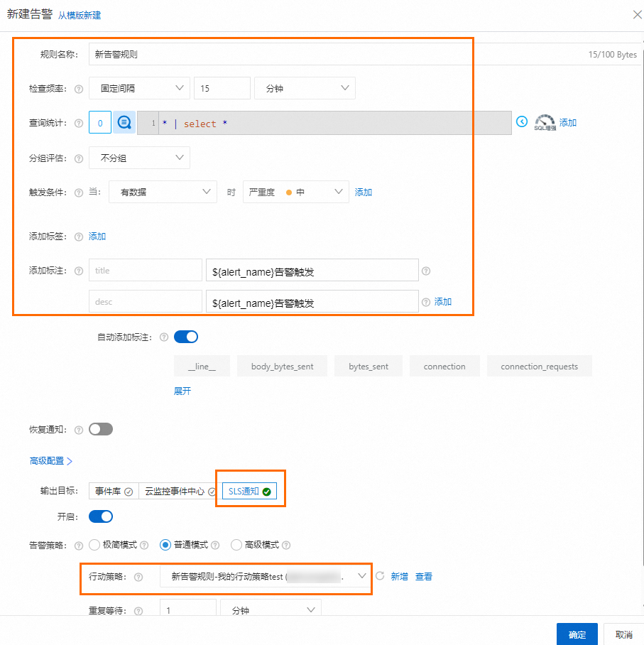644x645 pixels.
Task: Click the 从模版新建 link
Action: (x=80, y=16)
